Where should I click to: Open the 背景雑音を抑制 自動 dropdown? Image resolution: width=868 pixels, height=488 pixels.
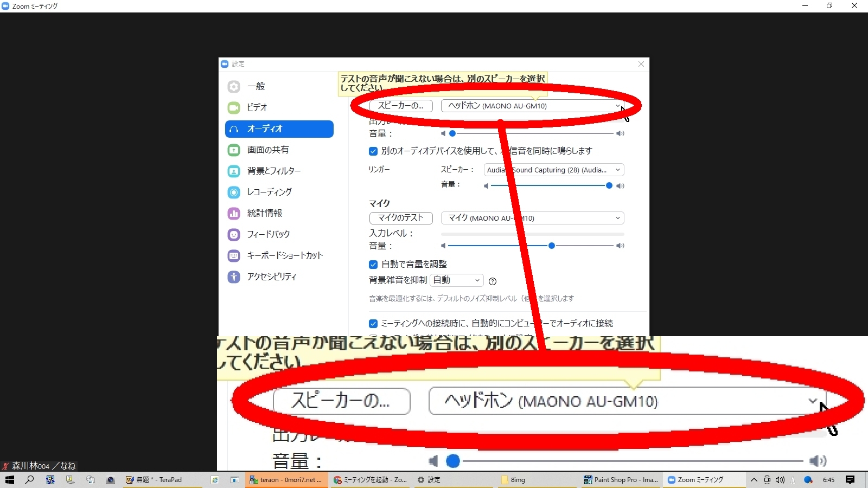pos(456,280)
